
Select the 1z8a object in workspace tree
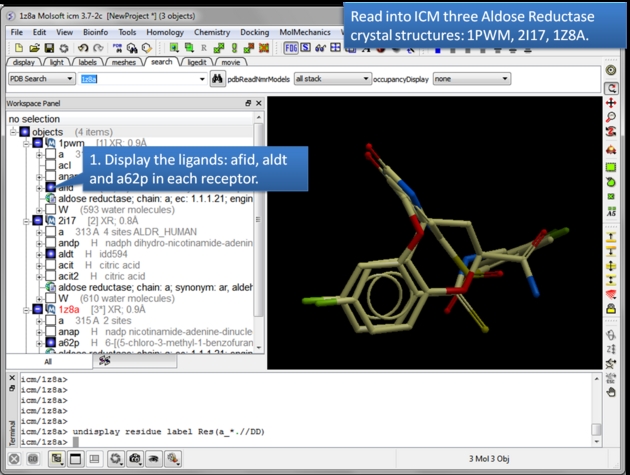point(68,309)
